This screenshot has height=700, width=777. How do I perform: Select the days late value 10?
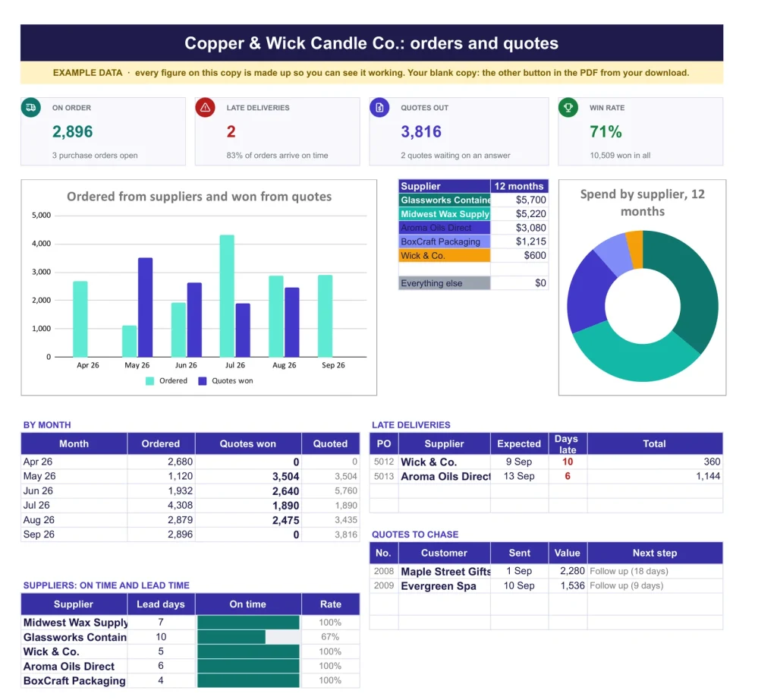point(568,462)
